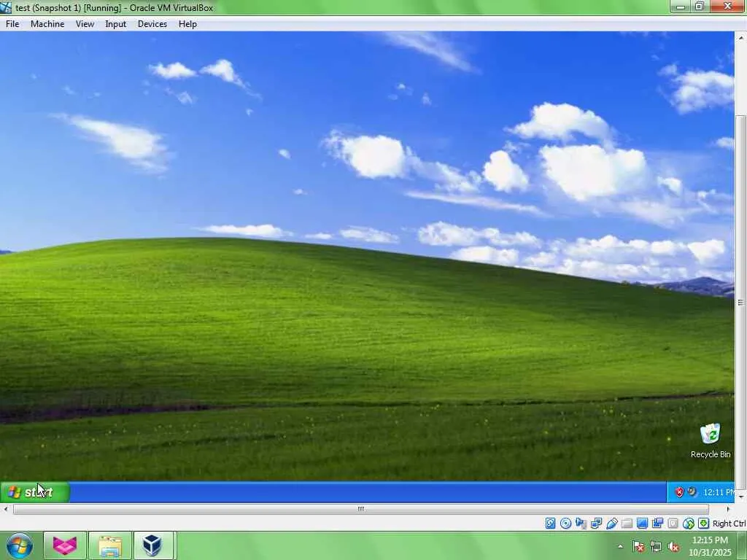Viewport: 747px width, 560px height.
Task: Open the Machine menu
Action: pos(47,24)
